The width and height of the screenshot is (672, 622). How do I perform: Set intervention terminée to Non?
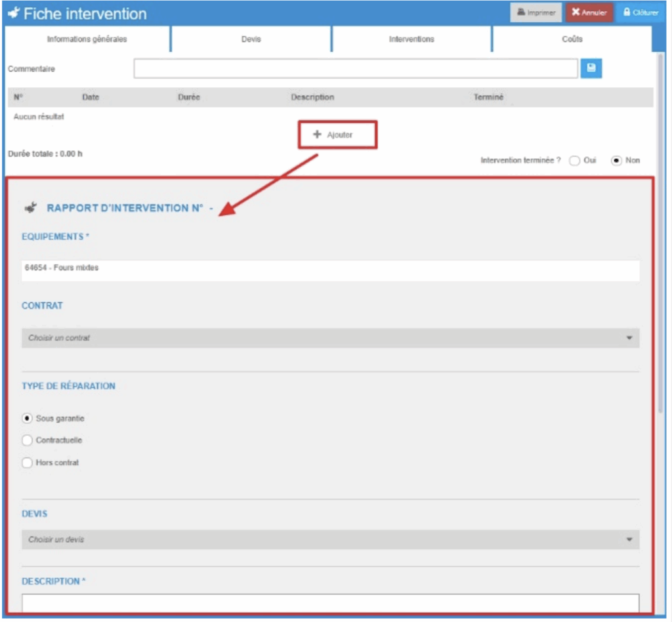click(x=616, y=161)
